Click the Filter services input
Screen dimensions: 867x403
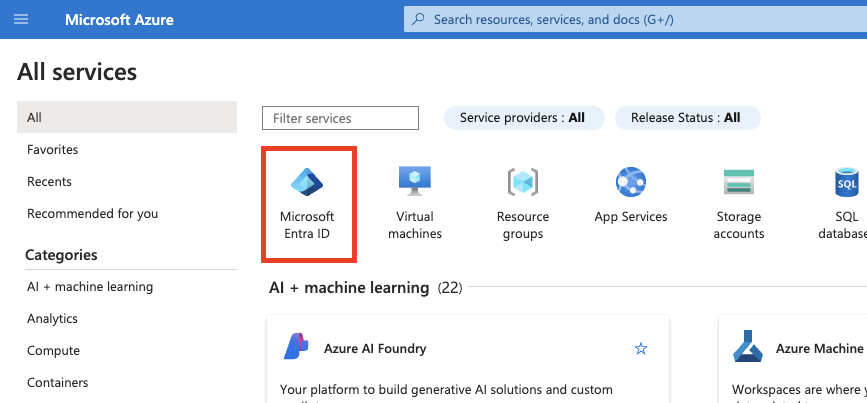click(x=340, y=118)
